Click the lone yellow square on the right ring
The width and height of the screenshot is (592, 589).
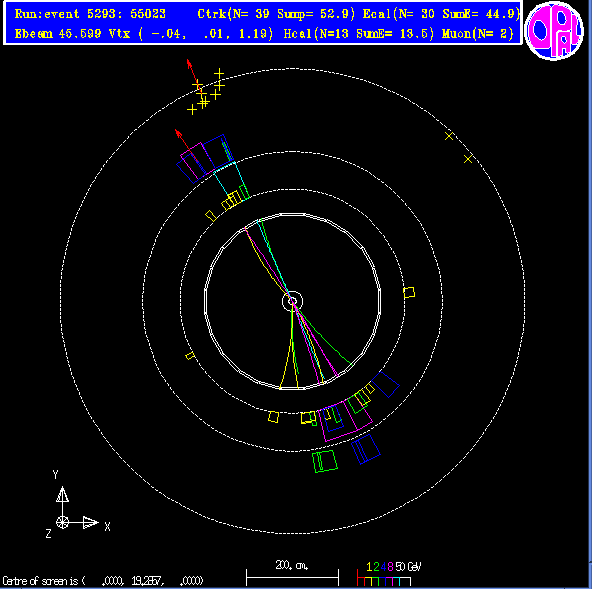[409, 292]
